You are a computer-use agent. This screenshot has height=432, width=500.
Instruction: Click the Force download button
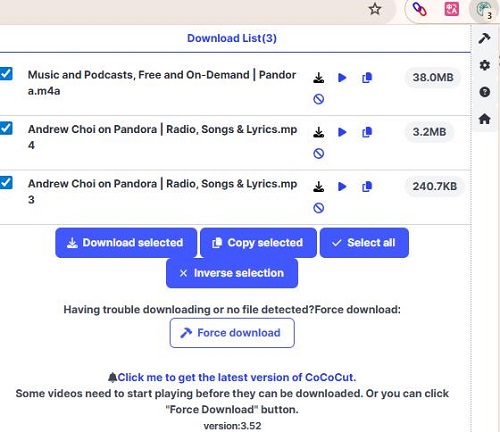tap(232, 333)
